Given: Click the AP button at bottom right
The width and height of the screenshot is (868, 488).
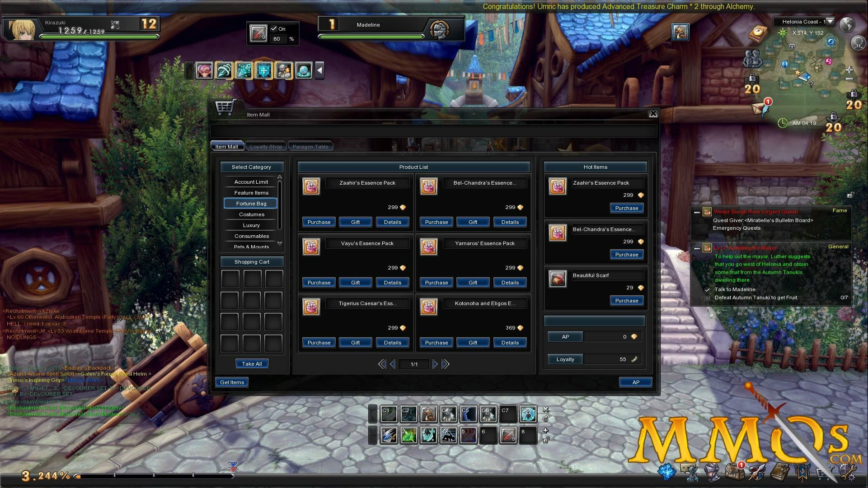Looking at the screenshot, I should point(635,382).
